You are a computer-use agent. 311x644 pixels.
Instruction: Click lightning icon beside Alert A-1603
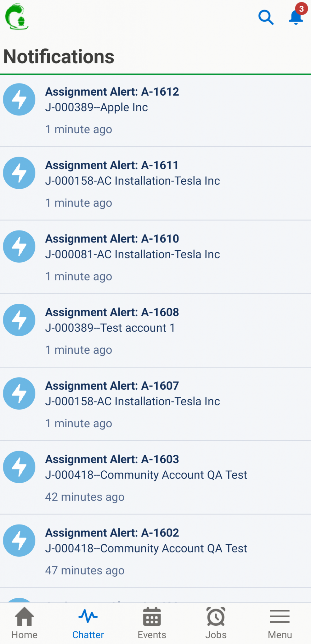(x=19, y=467)
